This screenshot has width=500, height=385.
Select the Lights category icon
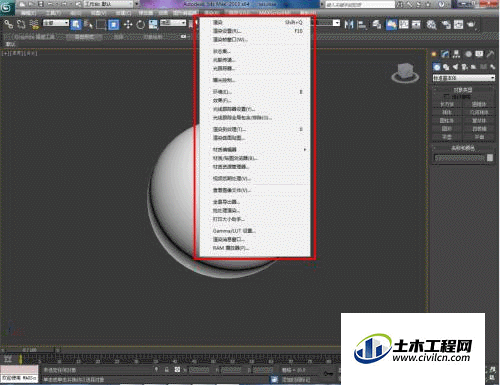coord(455,67)
